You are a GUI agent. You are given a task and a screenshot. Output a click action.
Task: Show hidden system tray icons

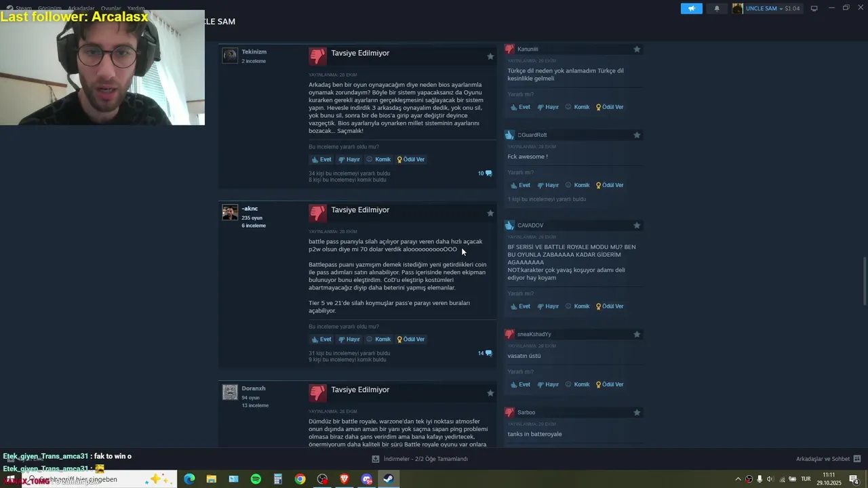(738, 479)
